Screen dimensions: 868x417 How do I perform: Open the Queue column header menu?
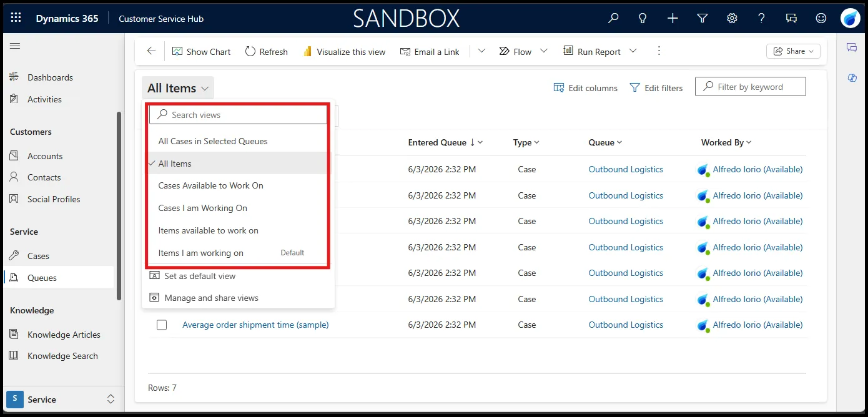605,142
